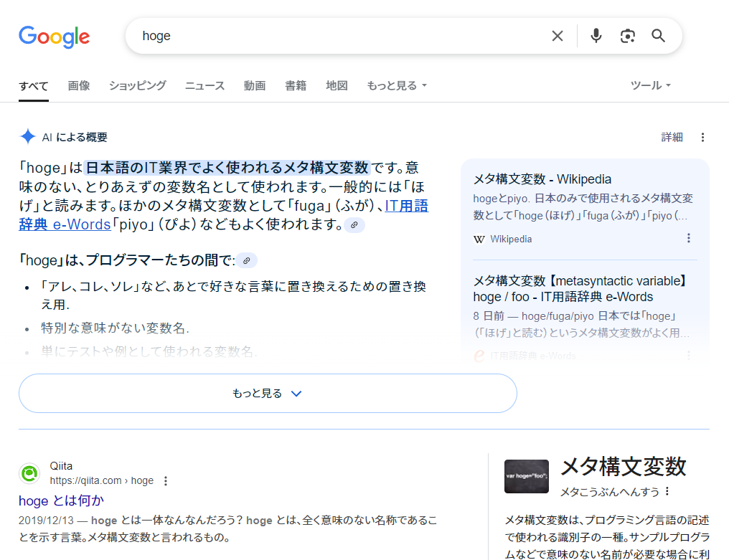
Task: Open three-dot menu beside メタこうぶんへんすう
Action: pyautogui.click(x=667, y=491)
